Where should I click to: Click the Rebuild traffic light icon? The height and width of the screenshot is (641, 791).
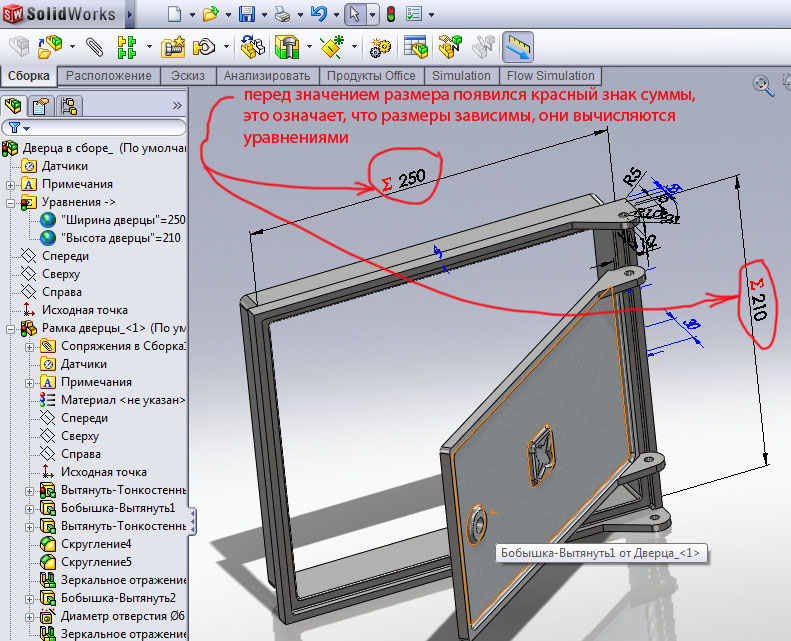390,15
